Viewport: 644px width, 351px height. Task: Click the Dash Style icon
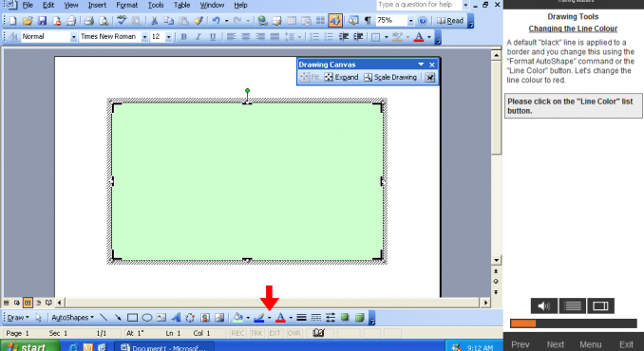(316, 318)
